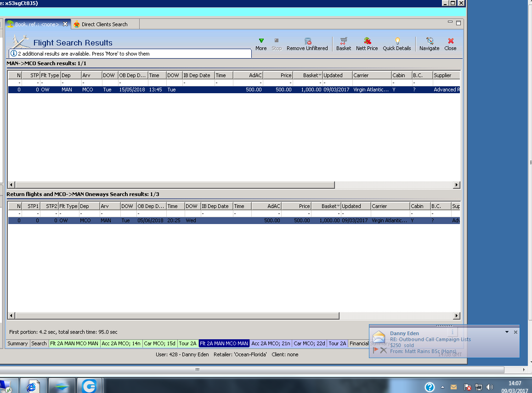Click outbound Carrier column header
532x393 pixels.
click(372, 75)
